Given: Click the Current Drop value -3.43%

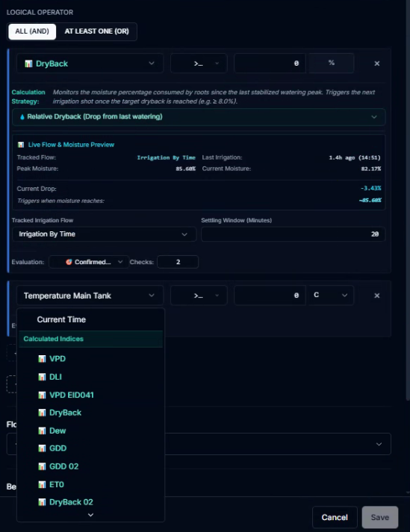Looking at the screenshot, I should 370,188.
